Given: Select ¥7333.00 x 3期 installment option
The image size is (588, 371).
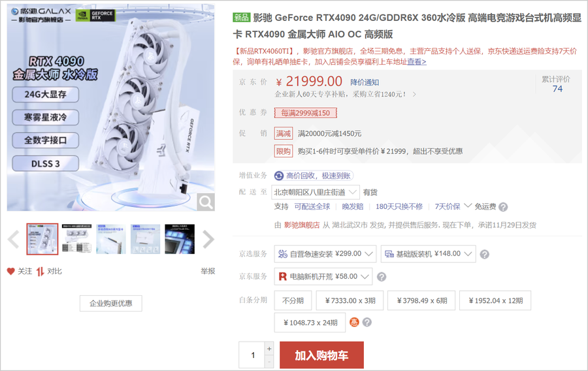Looking at the screenshot, I should tap(350, 300).
